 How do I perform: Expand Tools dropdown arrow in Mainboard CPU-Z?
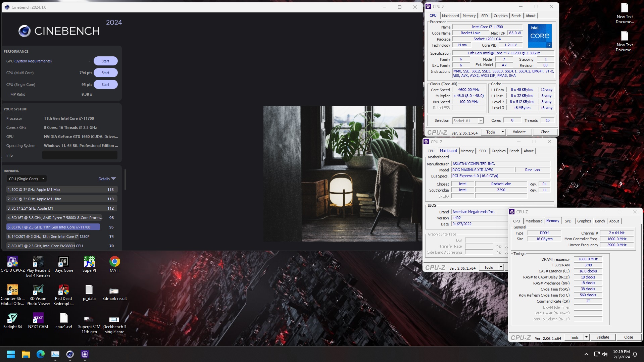(x=501, y=267)
